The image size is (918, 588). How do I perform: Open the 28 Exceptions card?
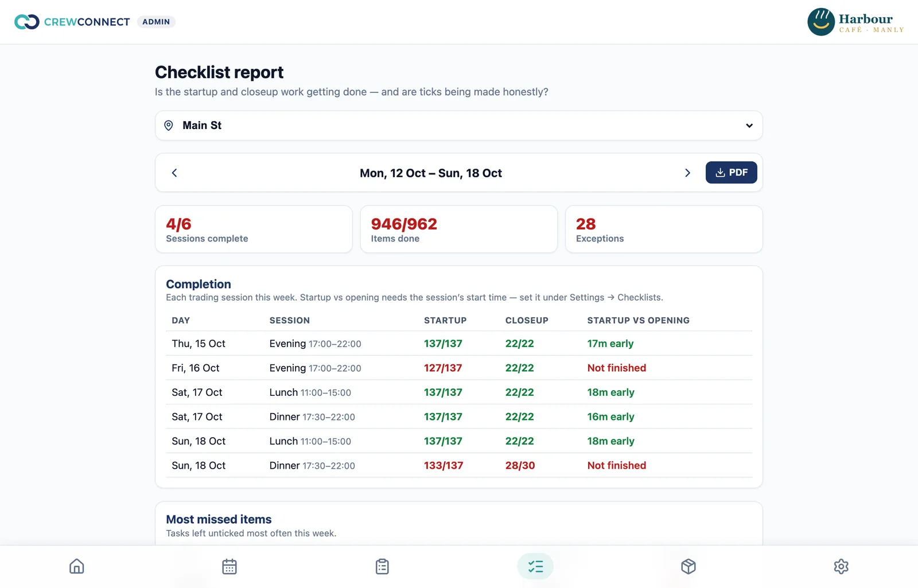coord(664,229)
